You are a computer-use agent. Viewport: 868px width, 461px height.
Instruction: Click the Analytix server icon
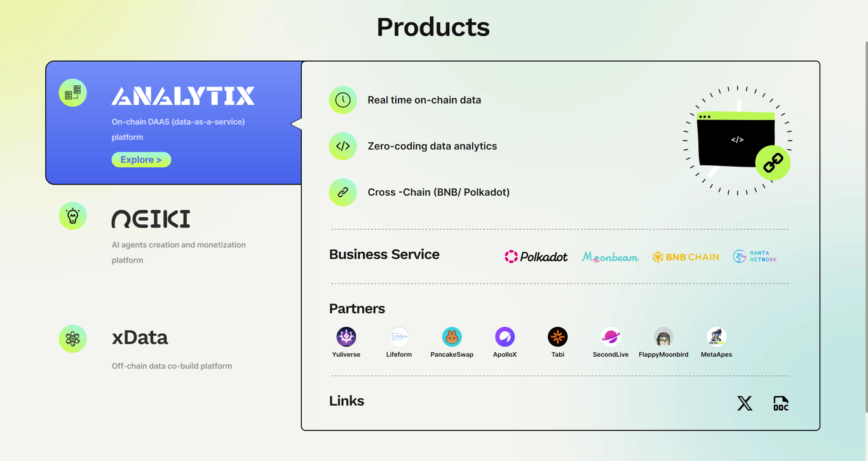point(73,93)
